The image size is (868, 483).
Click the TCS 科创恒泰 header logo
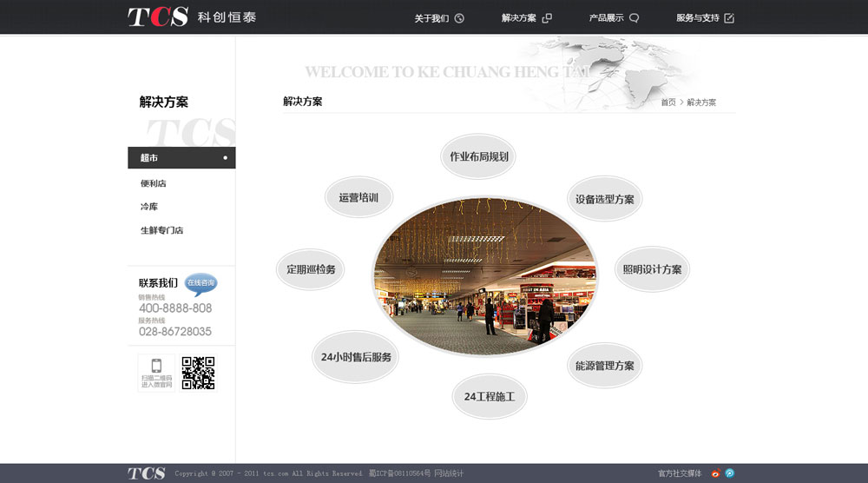(x=192, y=17)
